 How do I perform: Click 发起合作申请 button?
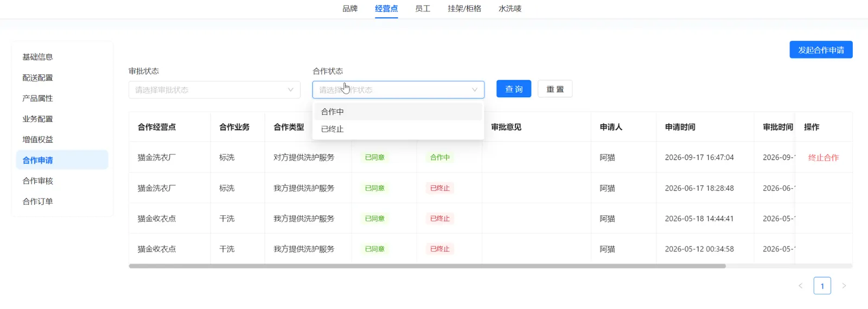coord(821,50)
